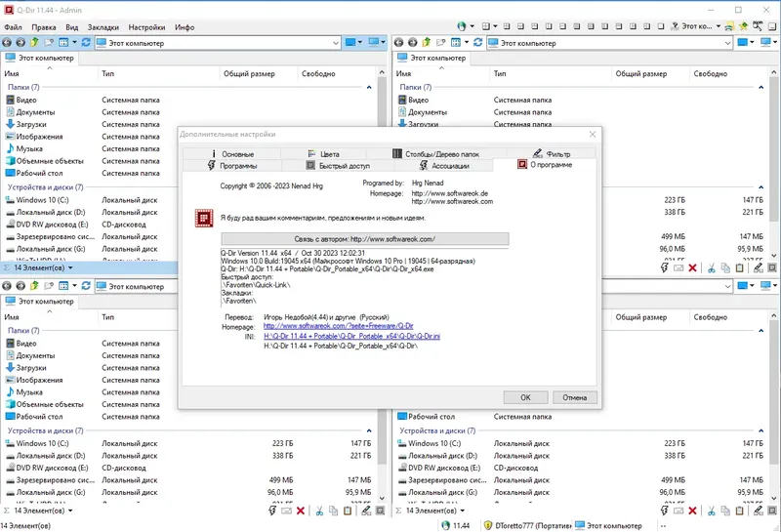Click OK button in settings dialog
Viewport: 781px width, 532px height.
point(525,397)
